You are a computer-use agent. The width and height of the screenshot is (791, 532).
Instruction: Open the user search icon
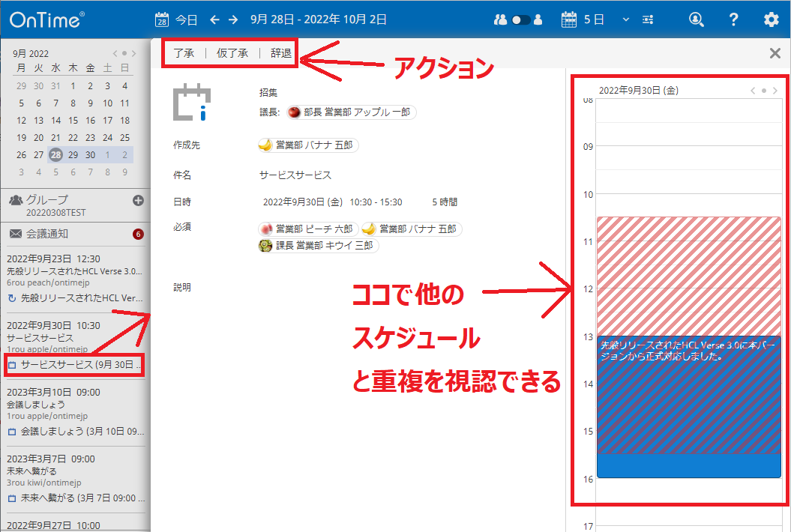tap(697, 19)
